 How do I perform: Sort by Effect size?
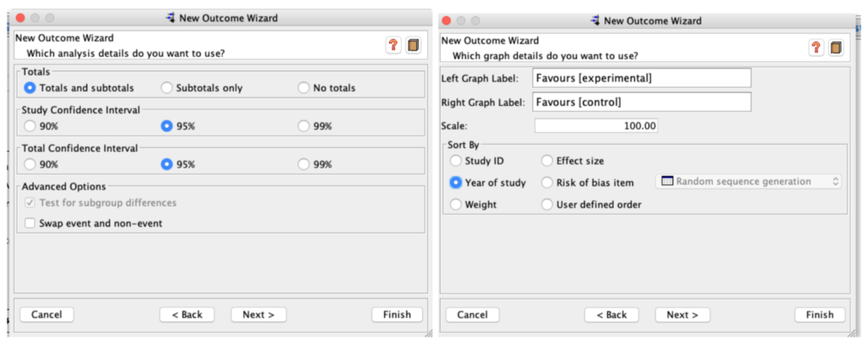[x=547, y=160]
